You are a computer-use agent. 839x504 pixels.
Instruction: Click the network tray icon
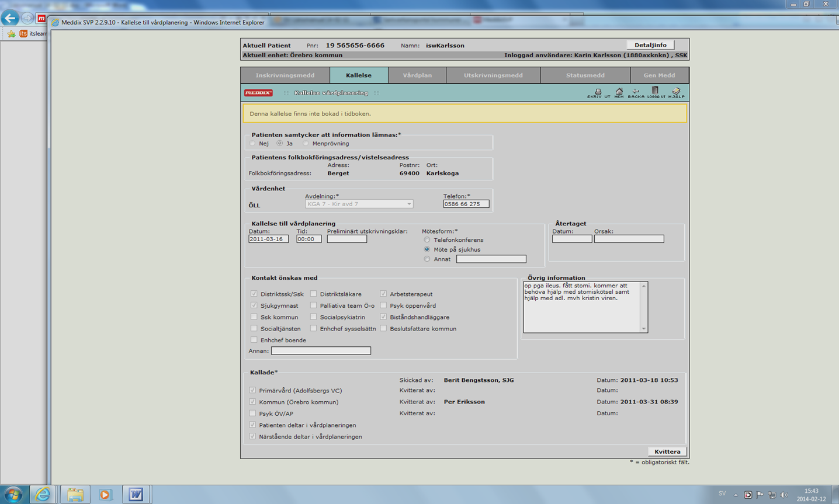772,495
